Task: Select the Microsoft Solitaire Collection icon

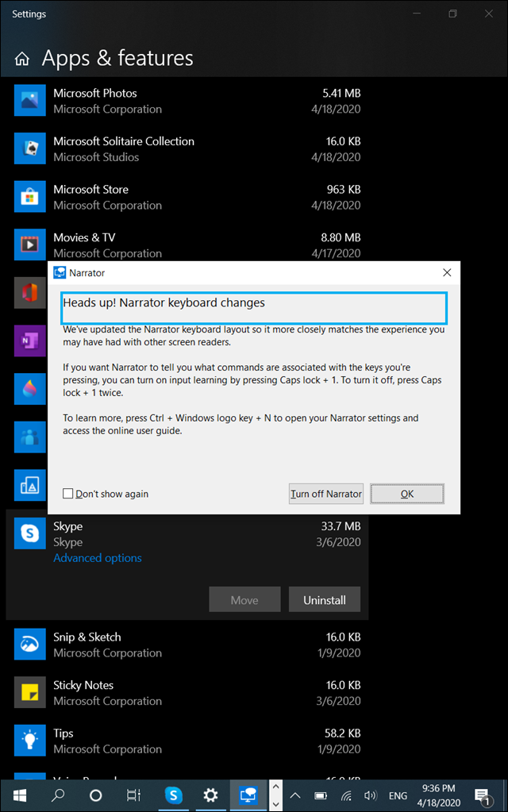Action: pyautogui.click(x=29, y=148)
